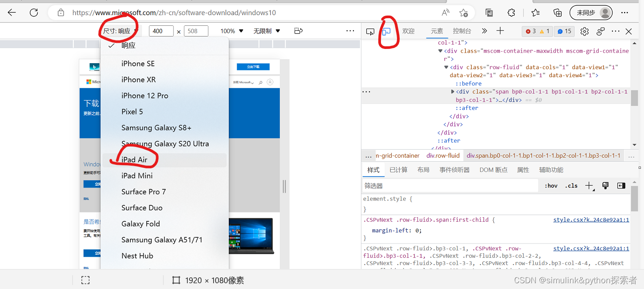Choose iPhone XR from the device list
Screen dimensions: 644x289
pyautogui.click(x=165, y=80)
